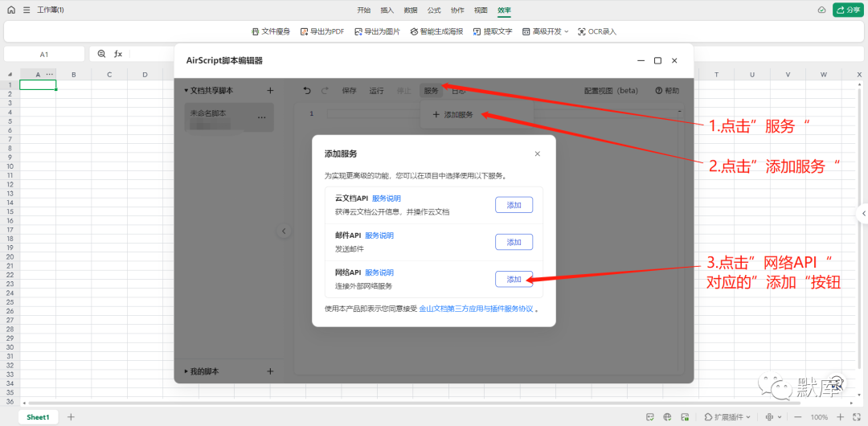
Task: Collapse the script sidebar with left chevron
Action: 284,231
